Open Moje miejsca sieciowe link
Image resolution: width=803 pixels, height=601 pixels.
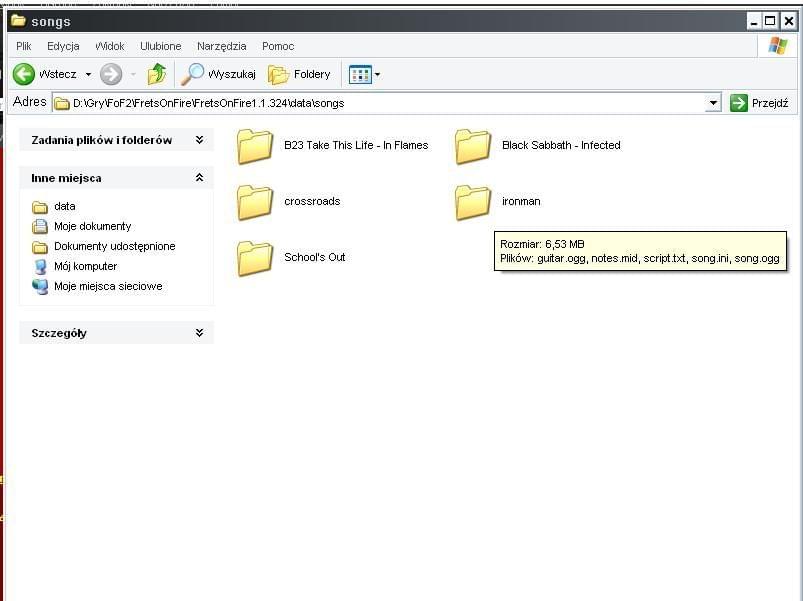(108, 286)
